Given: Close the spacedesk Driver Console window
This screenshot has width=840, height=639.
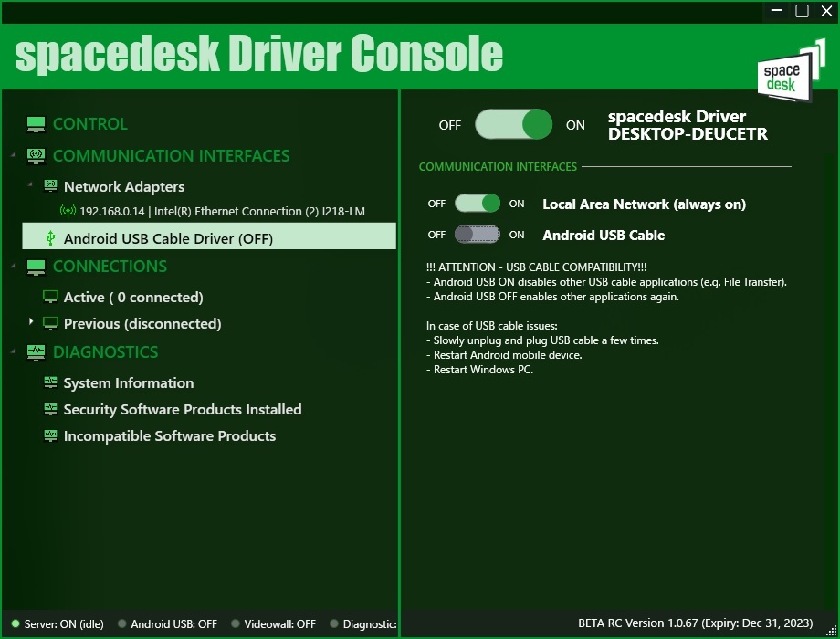Looking at the screenshot, I should (826, 11).
